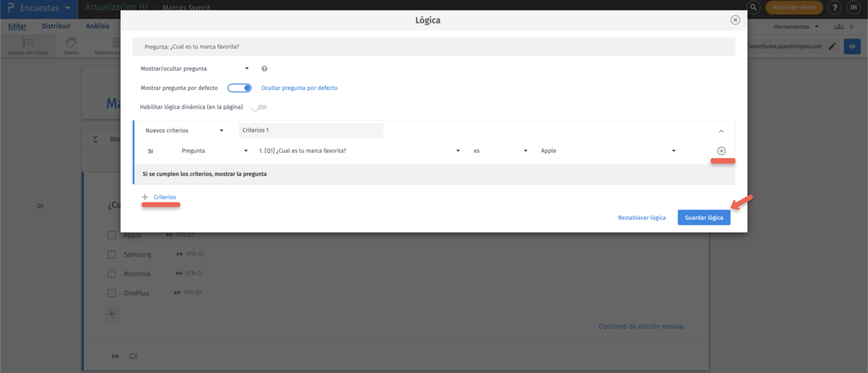The height and width of the screenshot is (373, 868).
Task: Click the skip logic arrows beside Motorola
Action: tap(179, 274)
